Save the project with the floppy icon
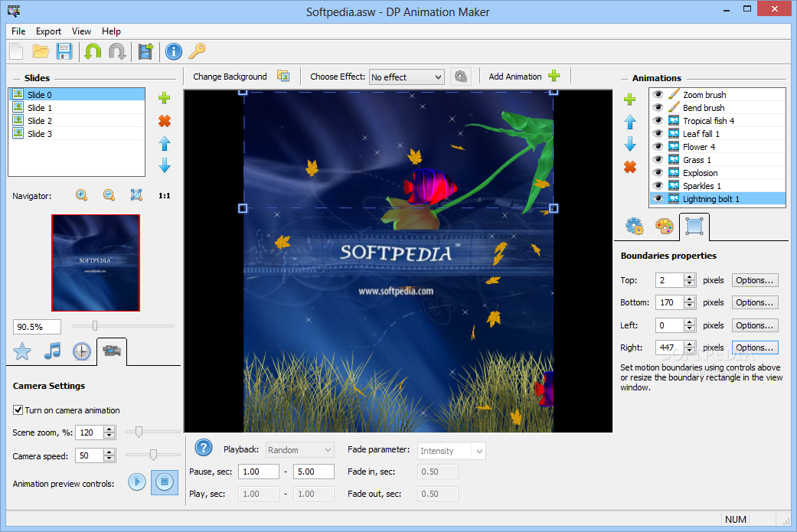 click(x=64, y=51)
